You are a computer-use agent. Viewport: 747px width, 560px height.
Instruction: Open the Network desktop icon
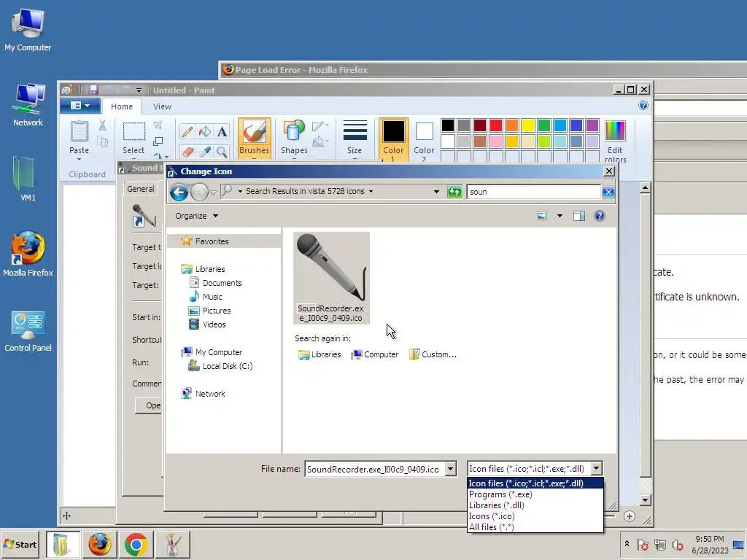click(28, 105)
